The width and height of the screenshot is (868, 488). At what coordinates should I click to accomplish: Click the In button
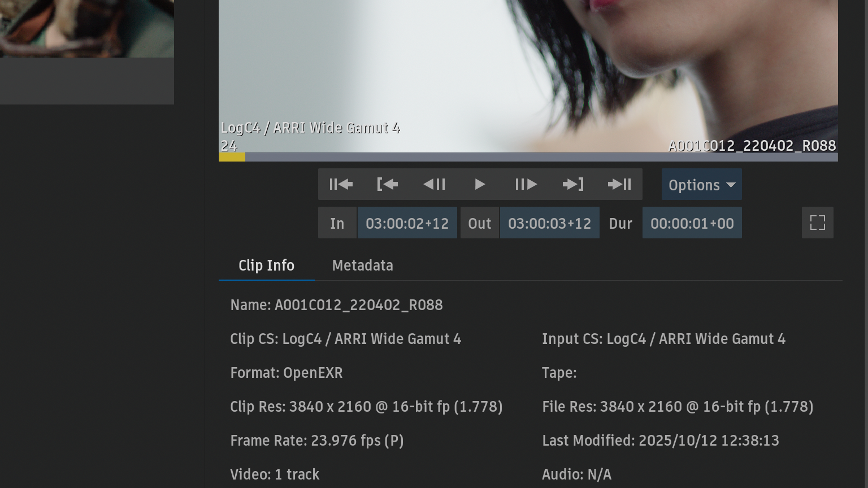pyautogui.click(x=337, y=223)
